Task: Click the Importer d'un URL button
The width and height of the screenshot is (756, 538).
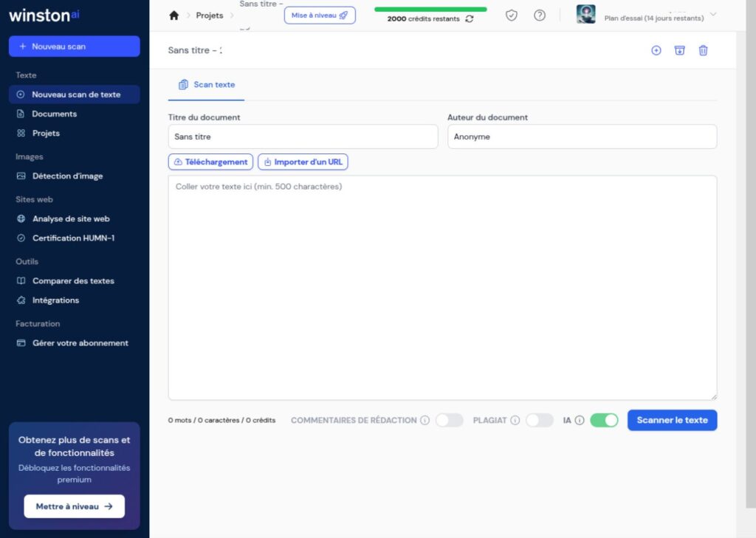Action: coord(303,162)
